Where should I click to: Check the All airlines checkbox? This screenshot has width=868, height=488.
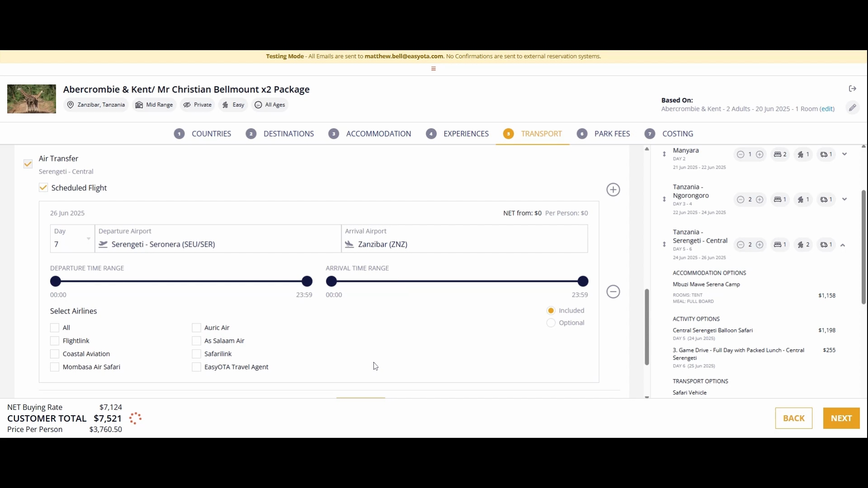click(x=55, y=328)
